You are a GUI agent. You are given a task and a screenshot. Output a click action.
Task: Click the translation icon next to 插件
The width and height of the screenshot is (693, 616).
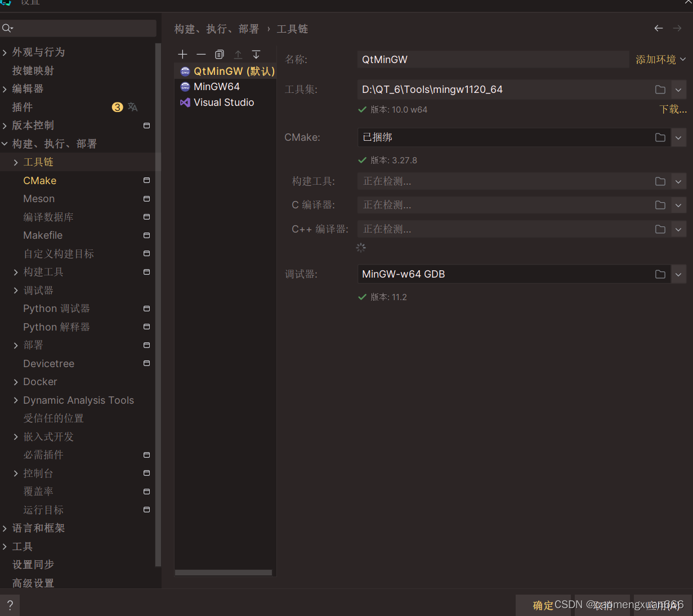pos(133,106)
